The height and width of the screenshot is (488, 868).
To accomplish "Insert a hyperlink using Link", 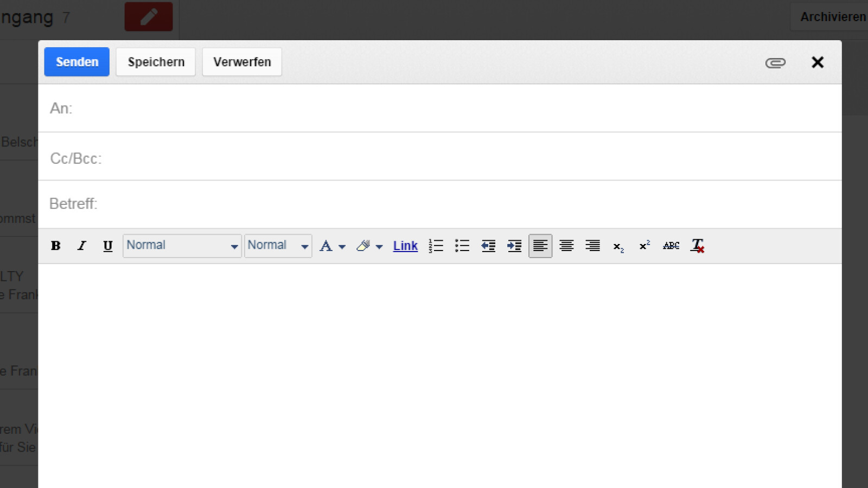I will click(x=405, y=246).
